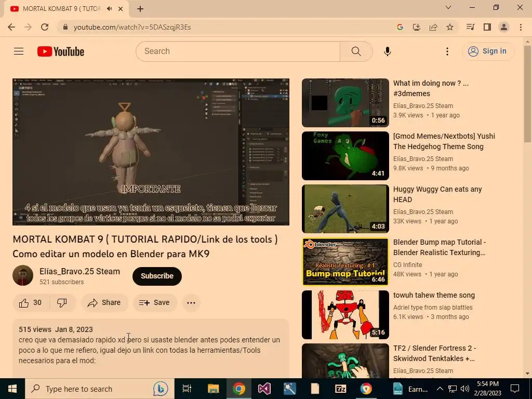Screen dimensions: 532x399
Task: Open more actions ellipsis under video
Action: [191, 303]
